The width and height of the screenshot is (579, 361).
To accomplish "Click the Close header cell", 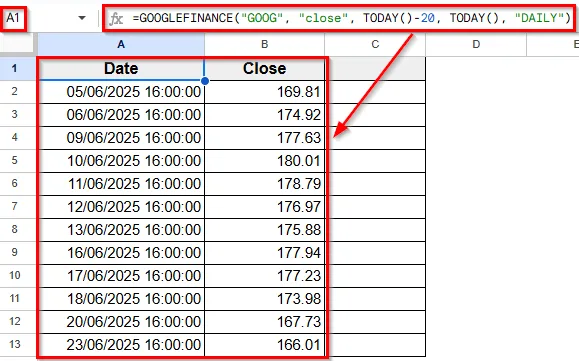I will [264, 68].
